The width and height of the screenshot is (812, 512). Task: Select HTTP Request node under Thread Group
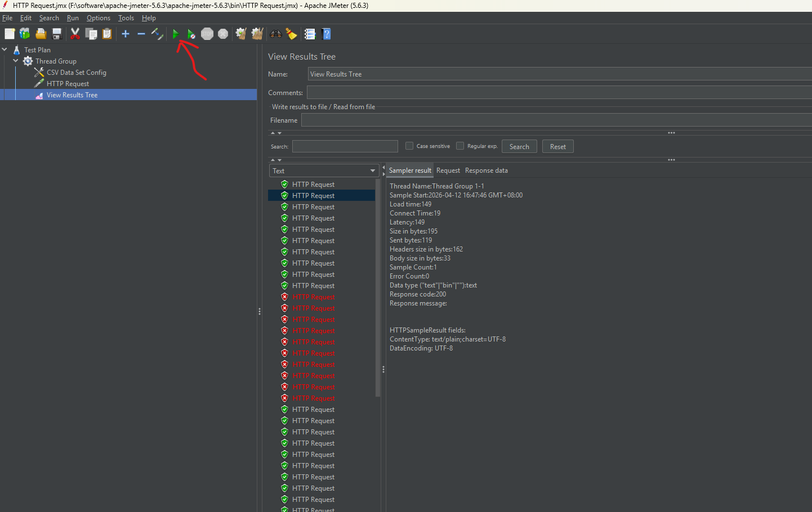[68, 83]
